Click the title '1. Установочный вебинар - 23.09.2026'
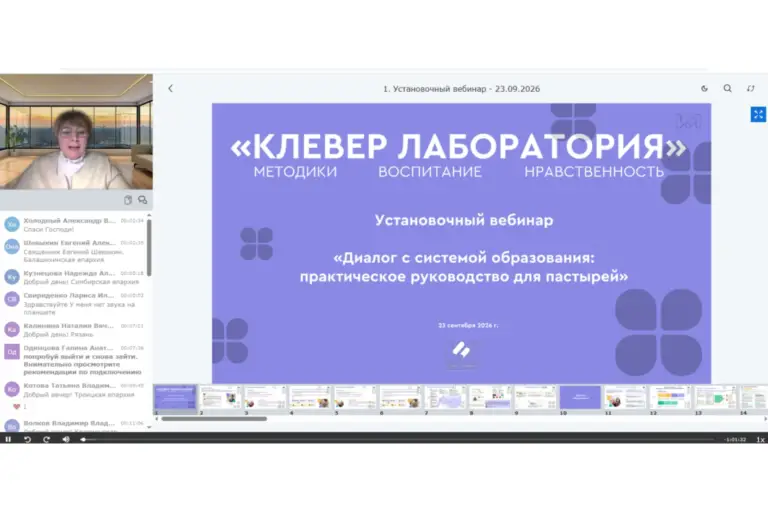 (x=461, y=89)
